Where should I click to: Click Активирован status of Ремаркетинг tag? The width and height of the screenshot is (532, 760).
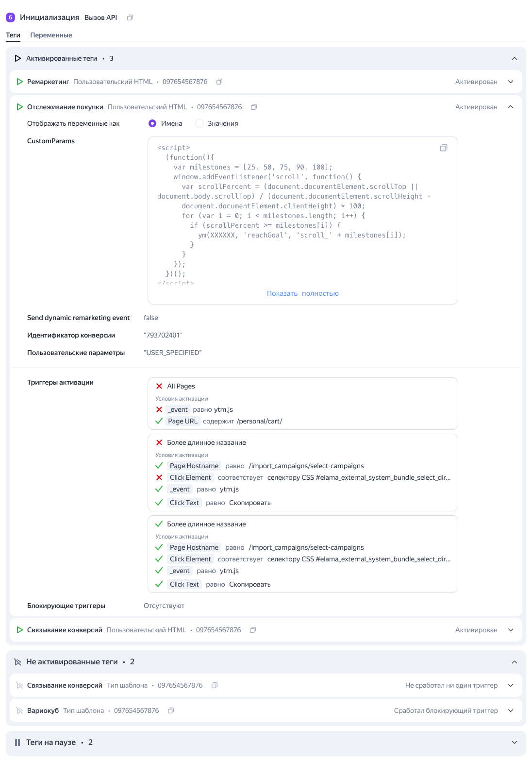pos(476,82)
